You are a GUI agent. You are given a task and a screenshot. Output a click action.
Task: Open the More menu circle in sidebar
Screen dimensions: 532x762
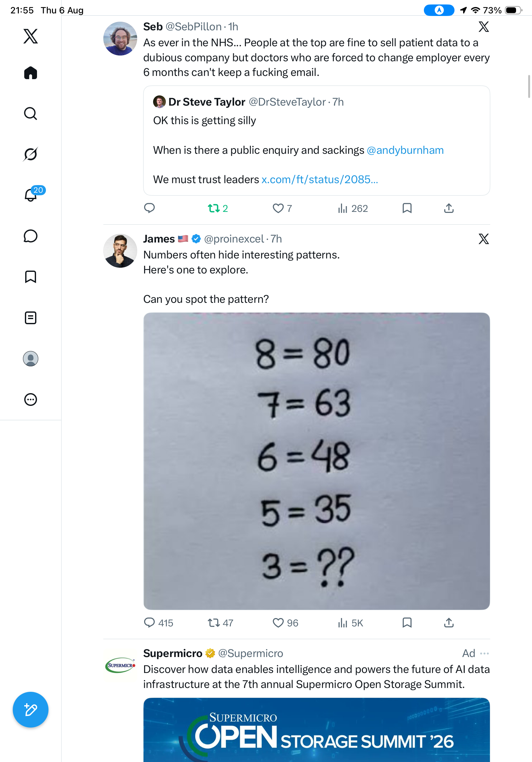click(x=31, y=399)
